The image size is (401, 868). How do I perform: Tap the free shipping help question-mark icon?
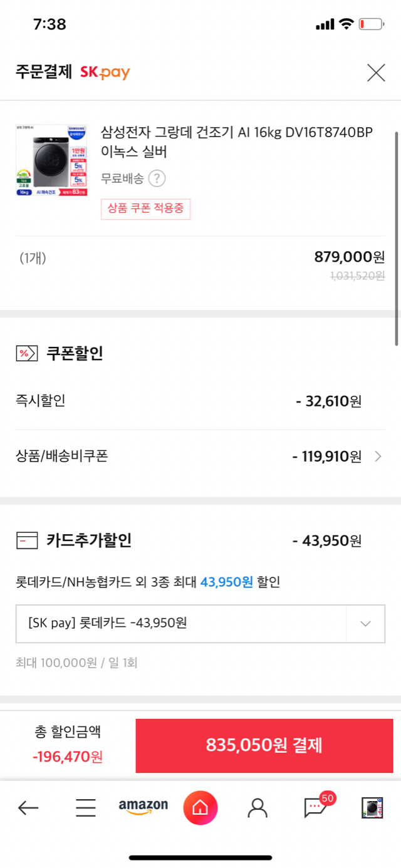pos(157,178)
